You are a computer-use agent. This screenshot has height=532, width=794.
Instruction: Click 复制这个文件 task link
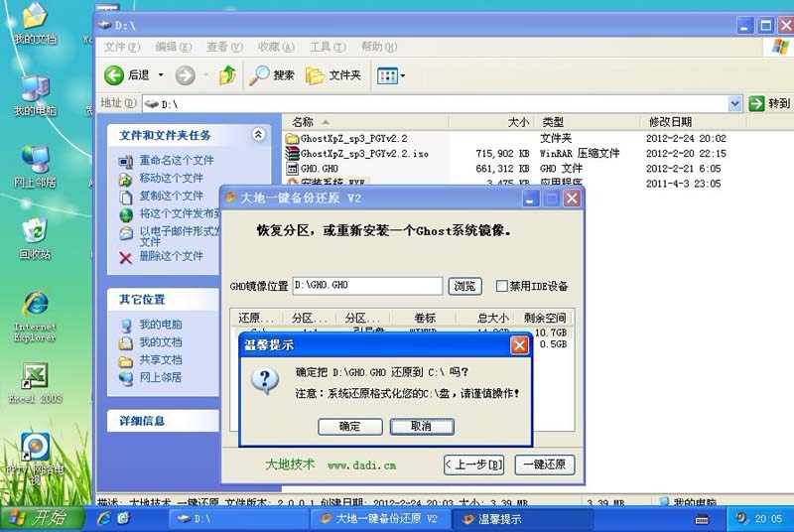pyautogui.click(x=171, y=196)
